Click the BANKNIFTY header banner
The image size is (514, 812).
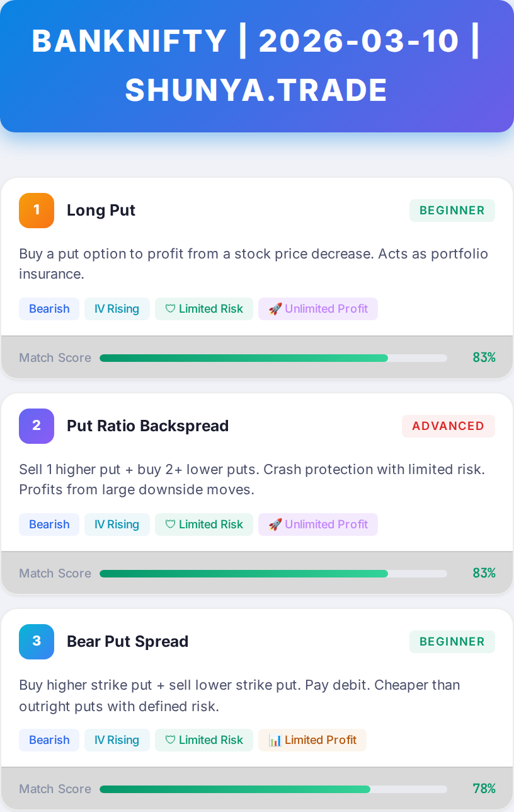click(x=257, y=66)
